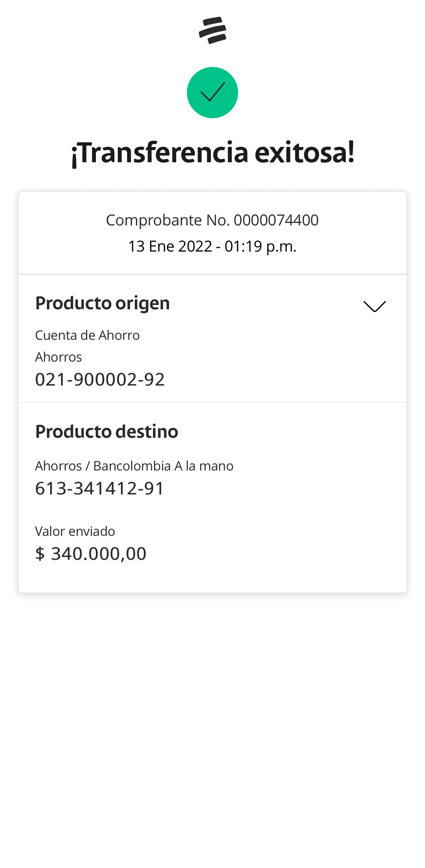
Task: Select Ahorros / Bancolombia A la mano text
Action: pyautogui.click(x=134, y=466)
